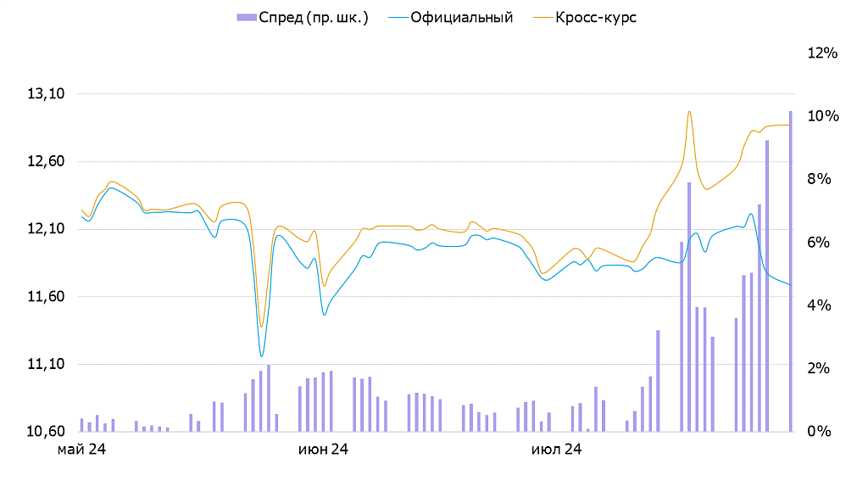868x481 pixels.
Task: Select the 12,60 left axis label
Action: coord(46,162)
